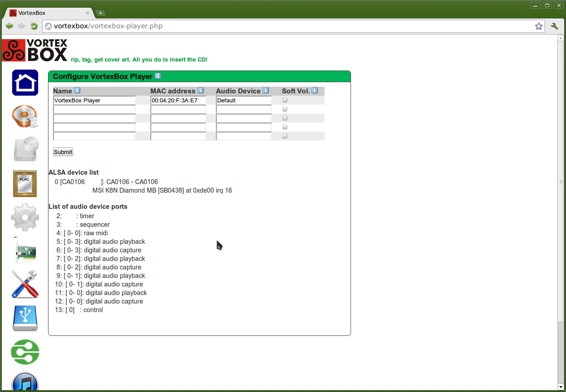Check the last row Soft Vol. box
The image size is (566, 392).
[285, 136]
